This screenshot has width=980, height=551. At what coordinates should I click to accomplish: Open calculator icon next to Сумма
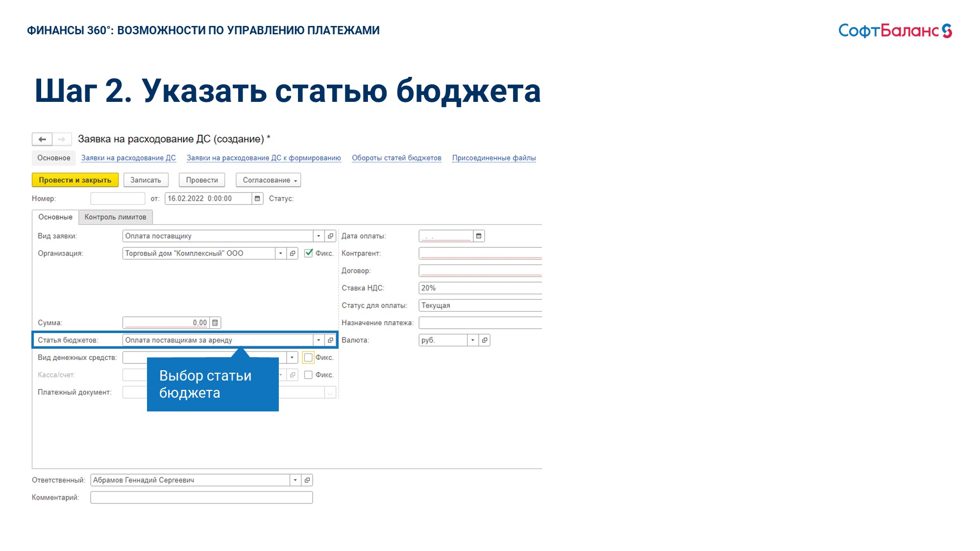215,323
